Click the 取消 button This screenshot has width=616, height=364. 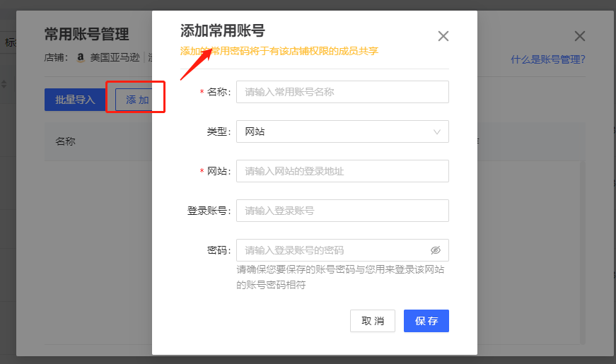[x=373, y=321]
